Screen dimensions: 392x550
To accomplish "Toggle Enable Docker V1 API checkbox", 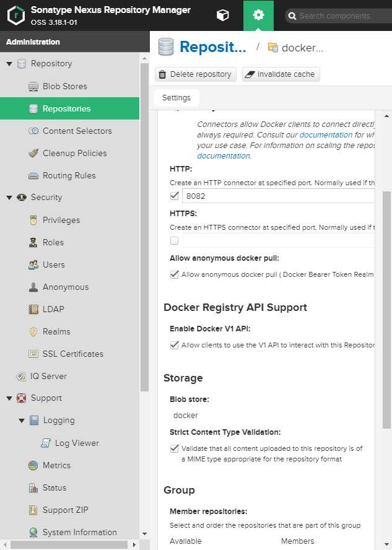I will click(174, 345).
